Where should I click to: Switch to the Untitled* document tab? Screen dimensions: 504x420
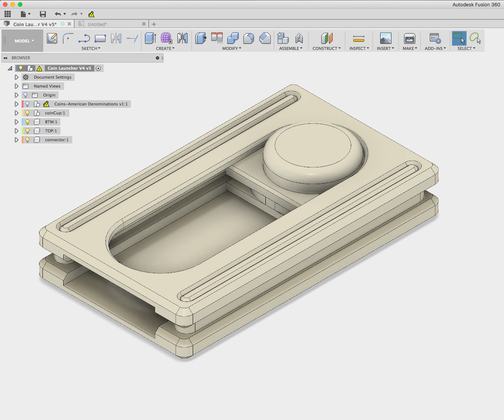point(97,24)
